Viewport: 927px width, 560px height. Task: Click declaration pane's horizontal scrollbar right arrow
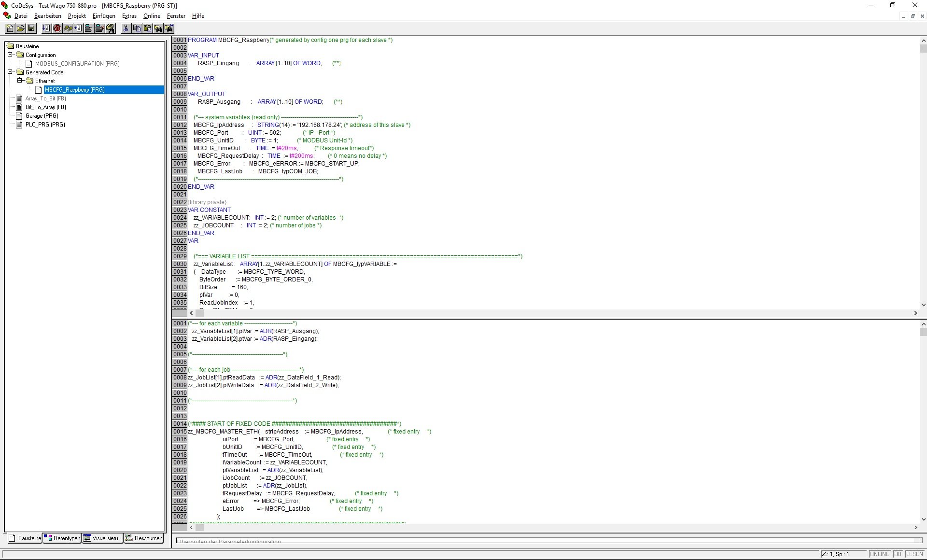click(x=915, y=313)
